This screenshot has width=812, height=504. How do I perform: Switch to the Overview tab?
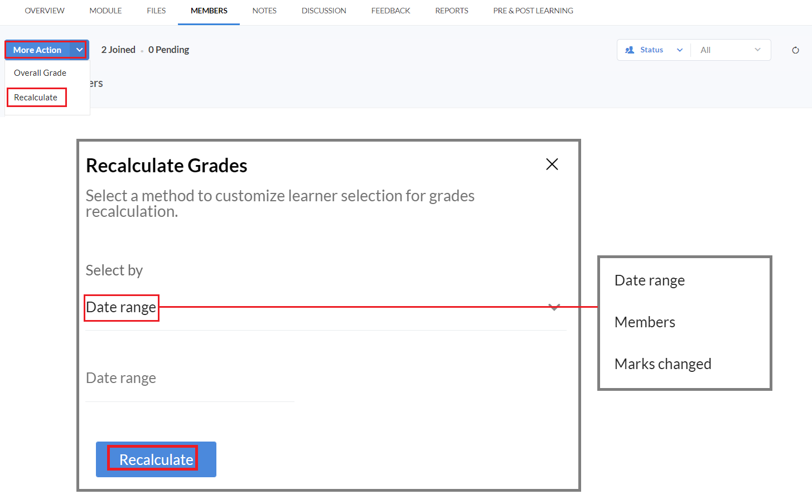pyautogui.click(x=45, y=11)
